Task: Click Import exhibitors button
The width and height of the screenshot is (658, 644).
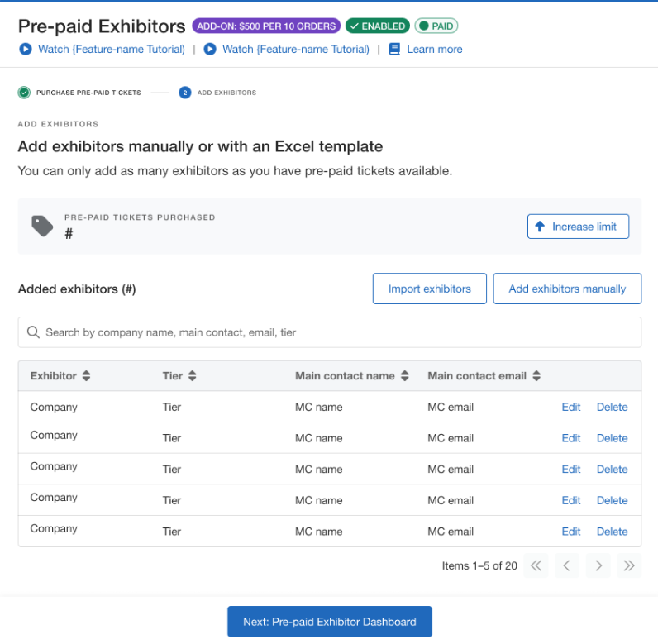Action: [429, 289]
